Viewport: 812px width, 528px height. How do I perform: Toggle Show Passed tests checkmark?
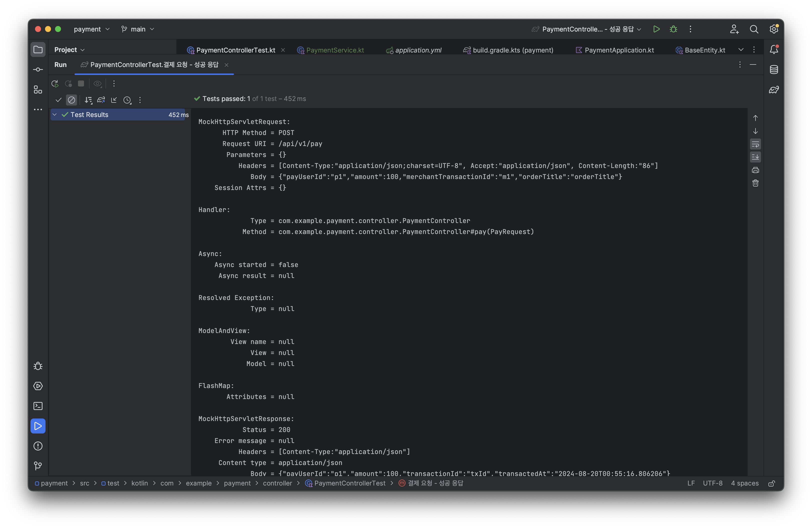pyautogui.click(x=58, y=100)
